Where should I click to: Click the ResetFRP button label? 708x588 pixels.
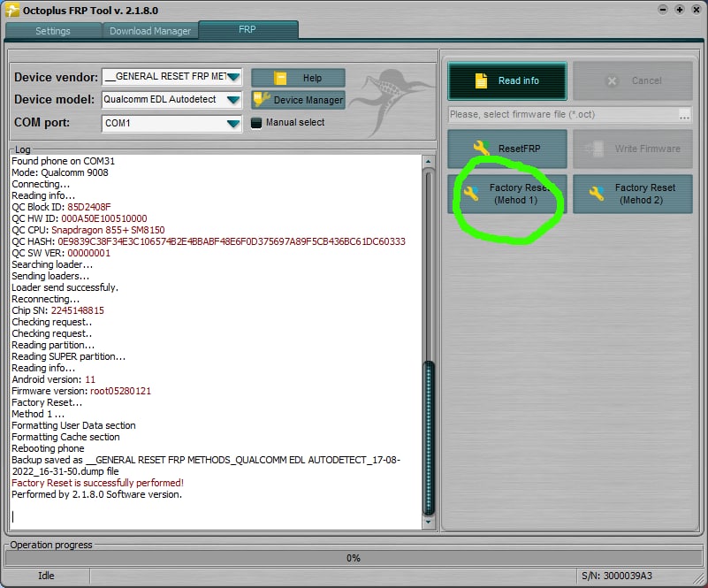pos(519,149)
